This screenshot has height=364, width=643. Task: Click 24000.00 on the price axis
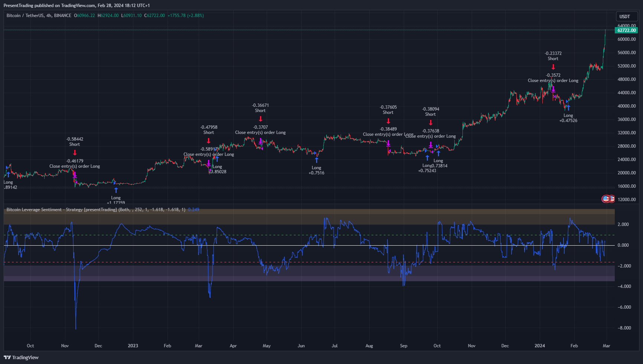pos(627,160)
